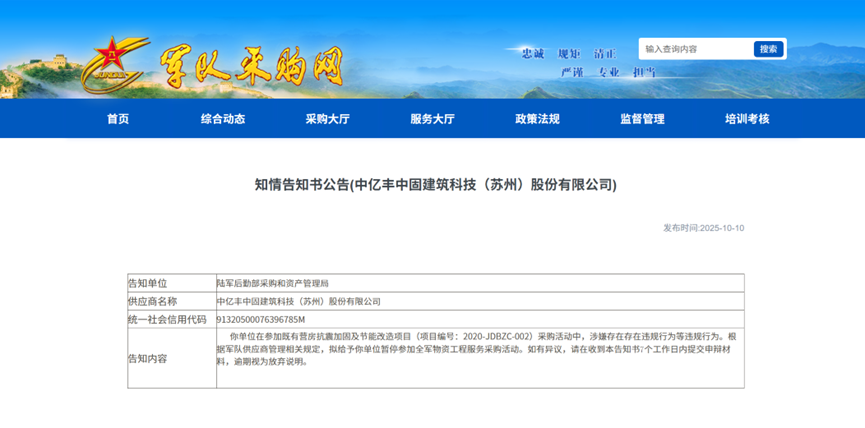Focus the 输入查询内容 search box
The height and width of the screenshot is (428, 865).
[697, 49]
